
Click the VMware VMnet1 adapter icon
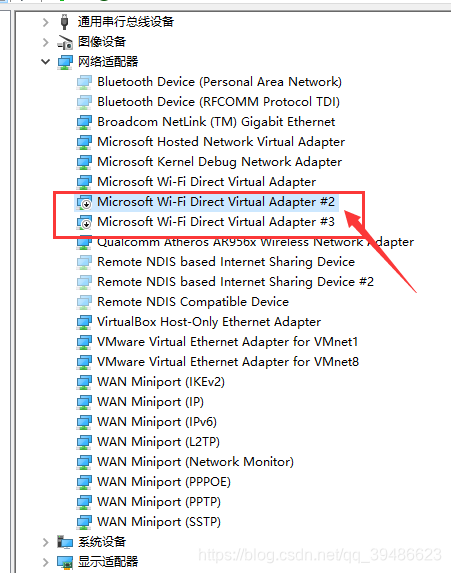(84, 342)
